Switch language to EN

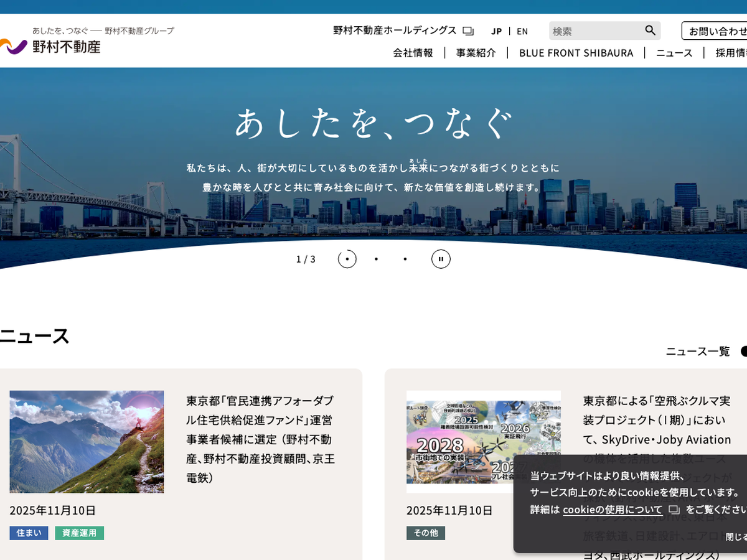point(522,31)
